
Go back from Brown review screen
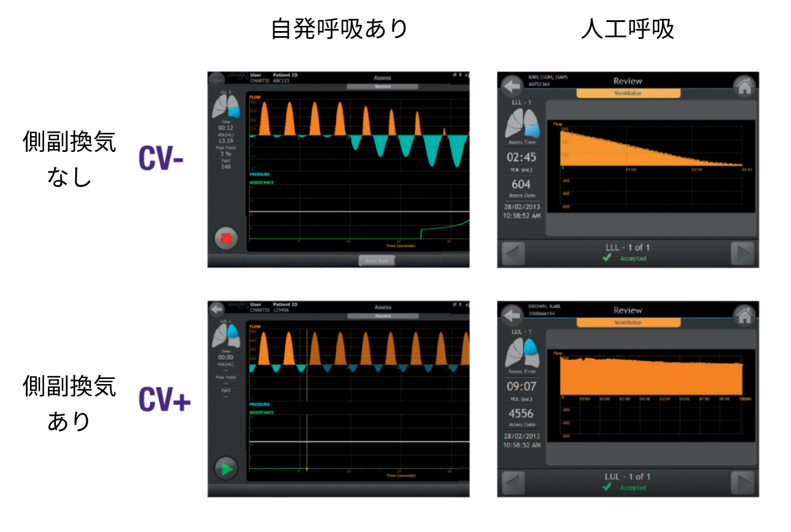[512, 315]
